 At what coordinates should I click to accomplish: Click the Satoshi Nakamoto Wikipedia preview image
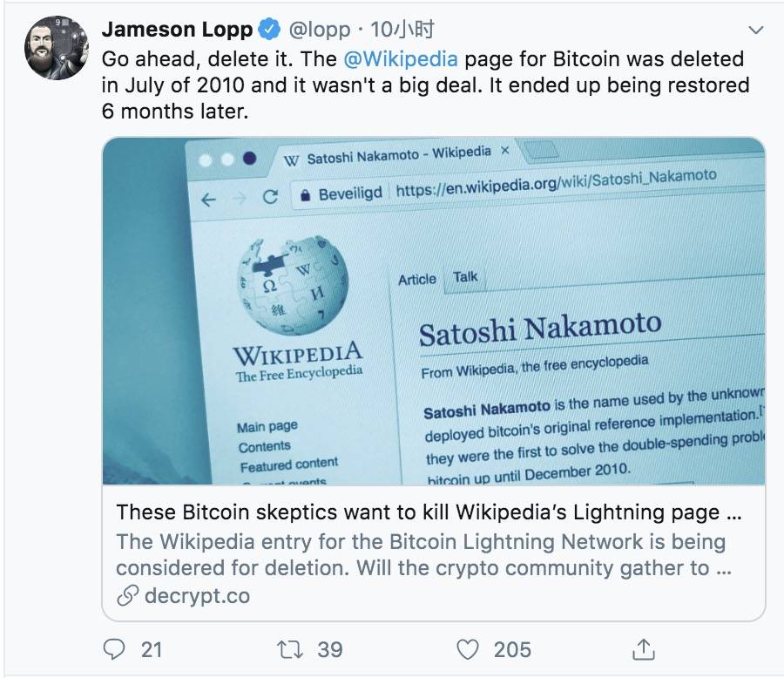point(434,311)
